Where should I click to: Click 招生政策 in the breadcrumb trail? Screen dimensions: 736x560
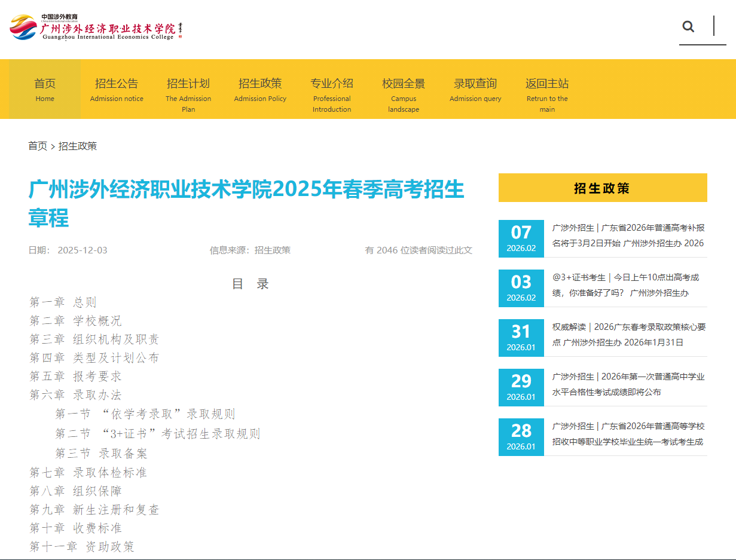click(78, 146)
